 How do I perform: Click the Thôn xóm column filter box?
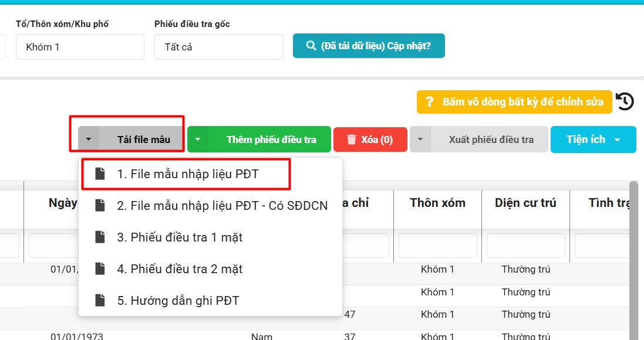pos(437,246)
